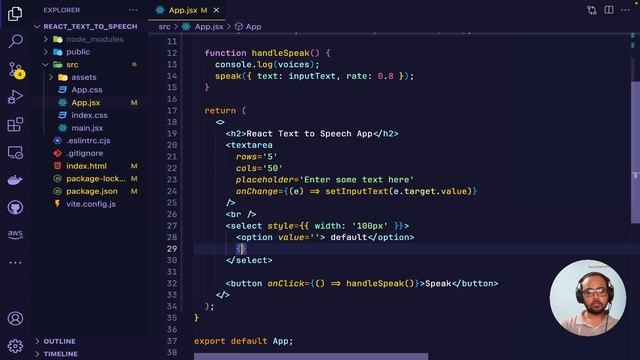
Task: Open editor more actions menu
Action: pyautogui.click(x=625, y=10)
